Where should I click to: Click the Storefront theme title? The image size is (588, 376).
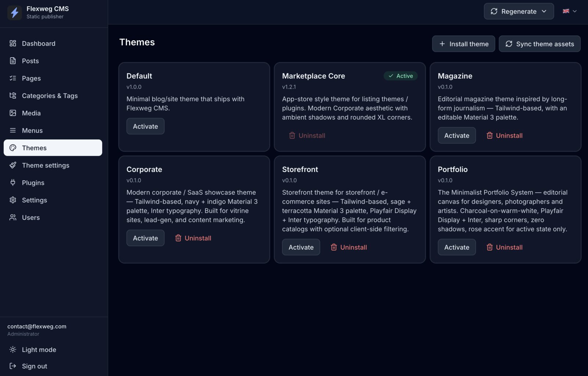pos(300,169)
